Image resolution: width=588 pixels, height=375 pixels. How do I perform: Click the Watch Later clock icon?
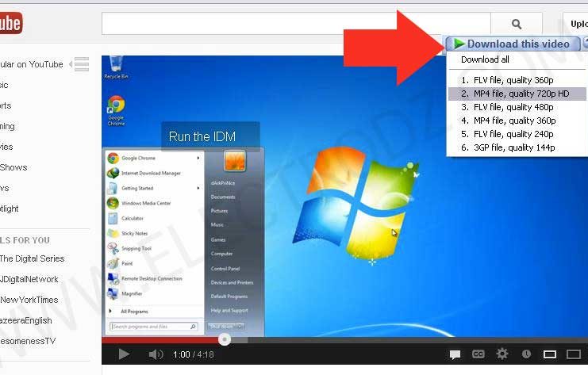click(526, 354)
